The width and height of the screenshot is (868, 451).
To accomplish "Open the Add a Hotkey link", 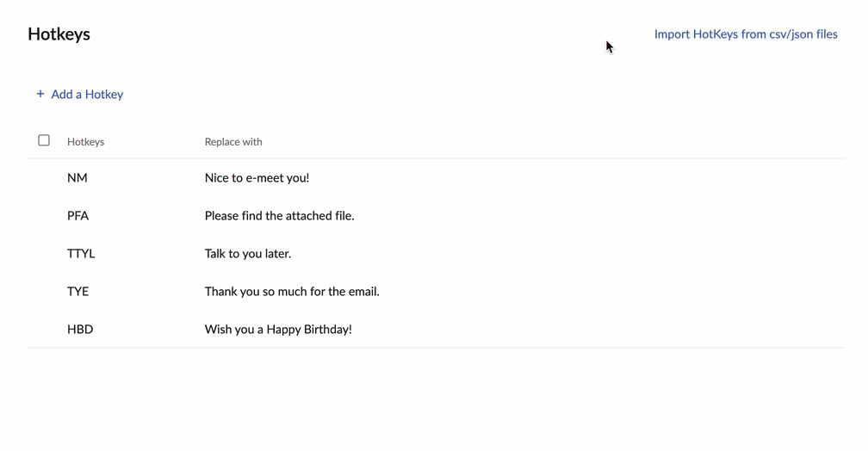I will [87, 94].
